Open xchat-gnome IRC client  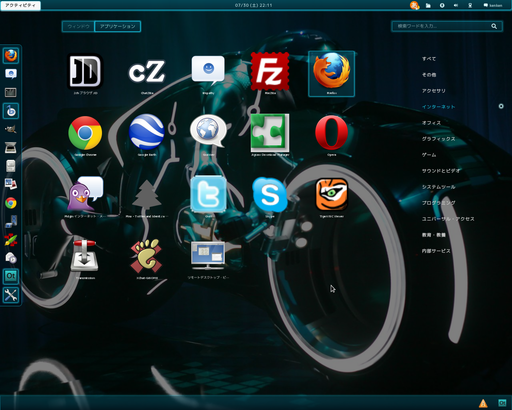click(147, 256)
